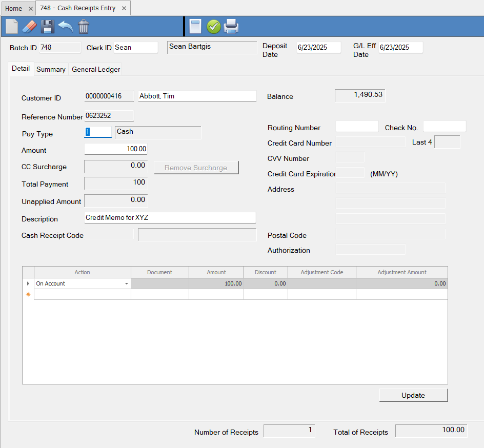
Task: Select the On Account row indicator arrow
Action: click(28, 283)
